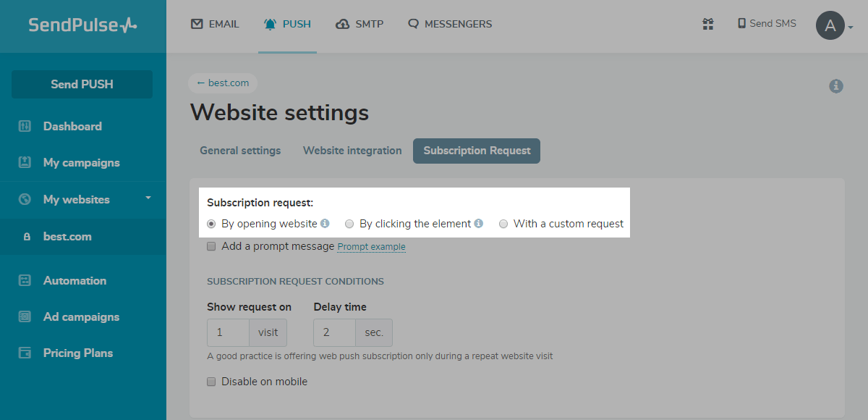
Task: Toggle Disable on mobile checkbox
Action: (x=211, y=382)
